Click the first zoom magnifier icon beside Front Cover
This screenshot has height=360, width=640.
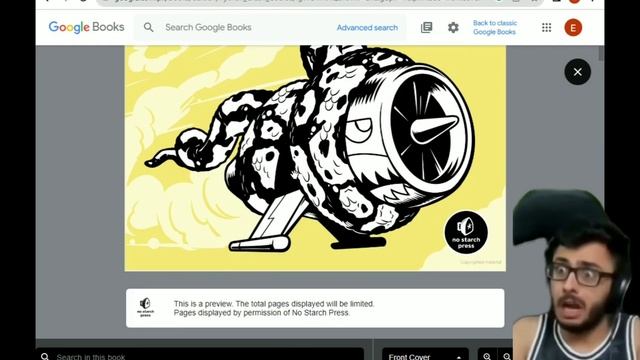[487, 356]
